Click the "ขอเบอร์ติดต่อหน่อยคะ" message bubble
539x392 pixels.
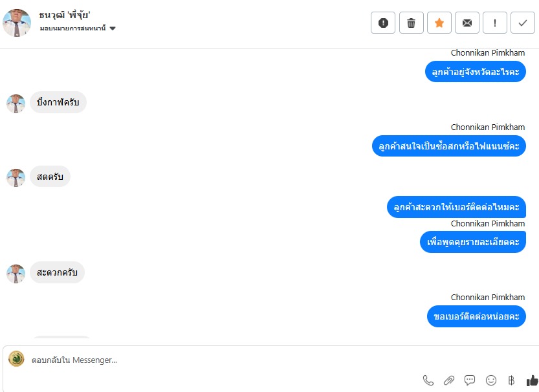476,316
